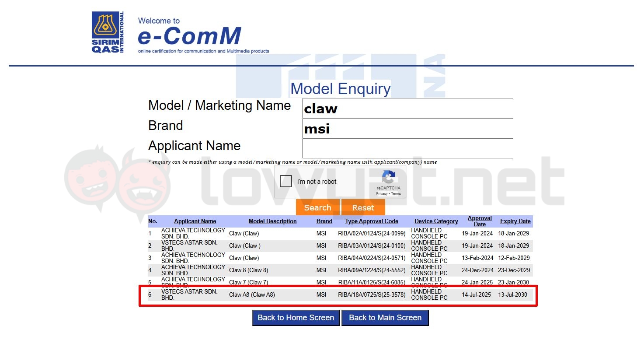Click the Claw 8 (Claw 8) model cell
This screenshot has height=361, width=644.
[249, 270]
